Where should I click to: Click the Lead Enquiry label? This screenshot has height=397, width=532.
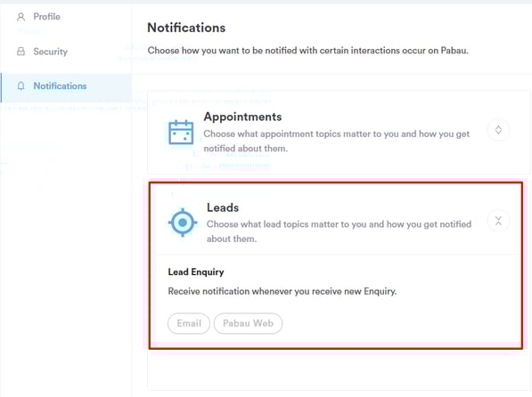[x=196, y=272]
